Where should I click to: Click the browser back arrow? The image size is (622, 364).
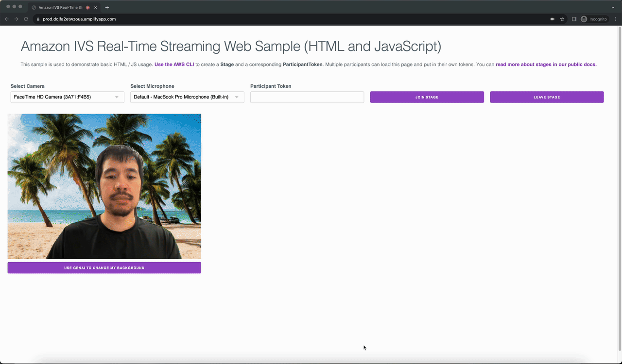pyautogui.click(x=7, y=19)
